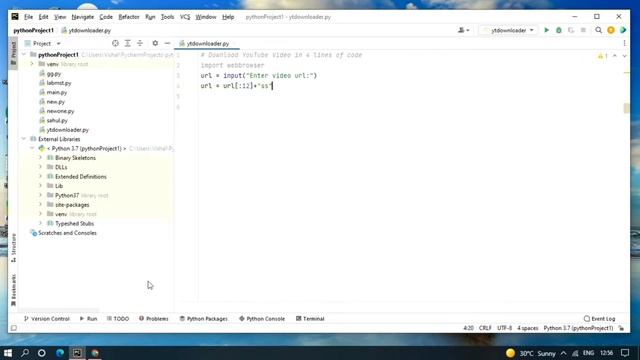Open the Event Log

[x=599, y=318]
